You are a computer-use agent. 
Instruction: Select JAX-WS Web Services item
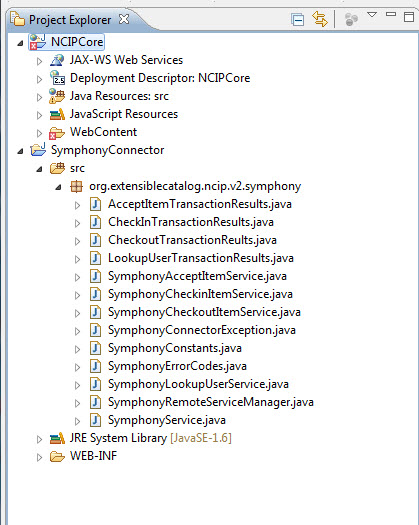(x=126, y=60)
